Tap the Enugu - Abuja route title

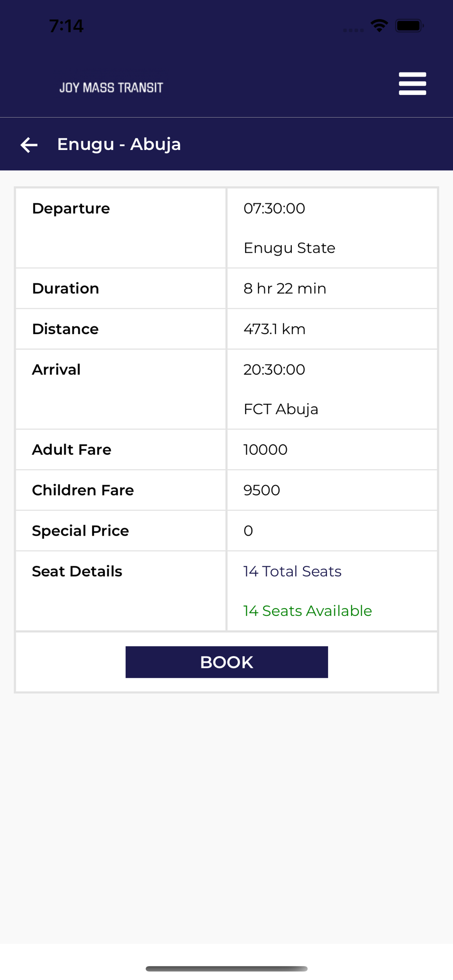coord(119,145)
